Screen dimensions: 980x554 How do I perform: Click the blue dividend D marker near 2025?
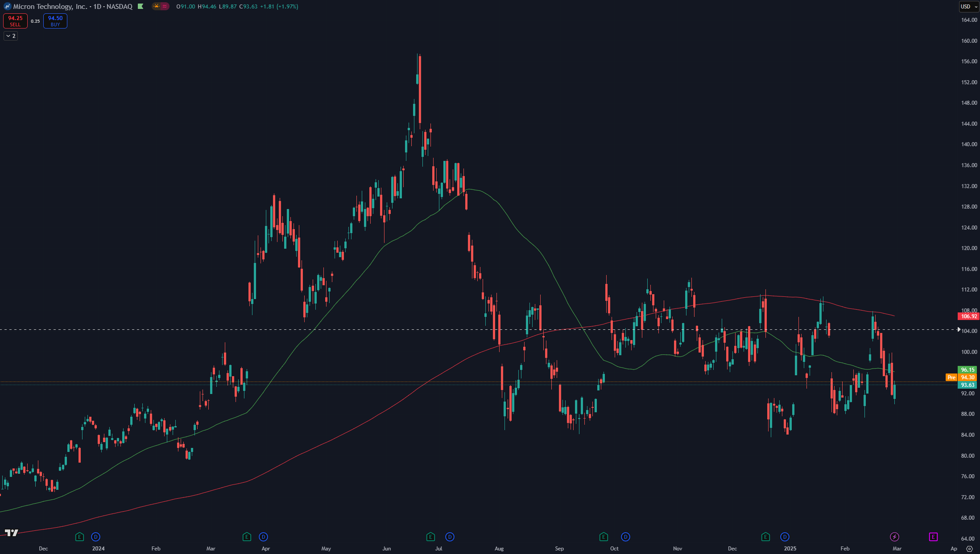785,537
